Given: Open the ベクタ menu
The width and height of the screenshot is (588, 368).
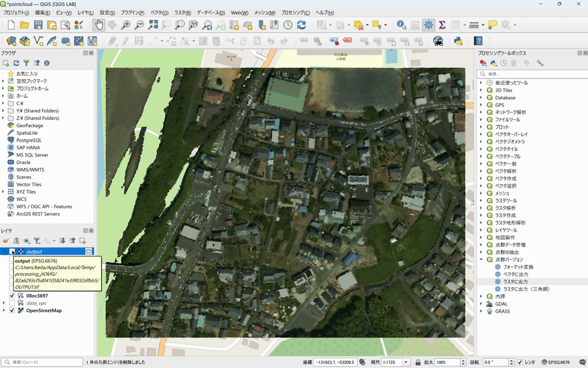Looking at the screenshot, I should (159, 12).
